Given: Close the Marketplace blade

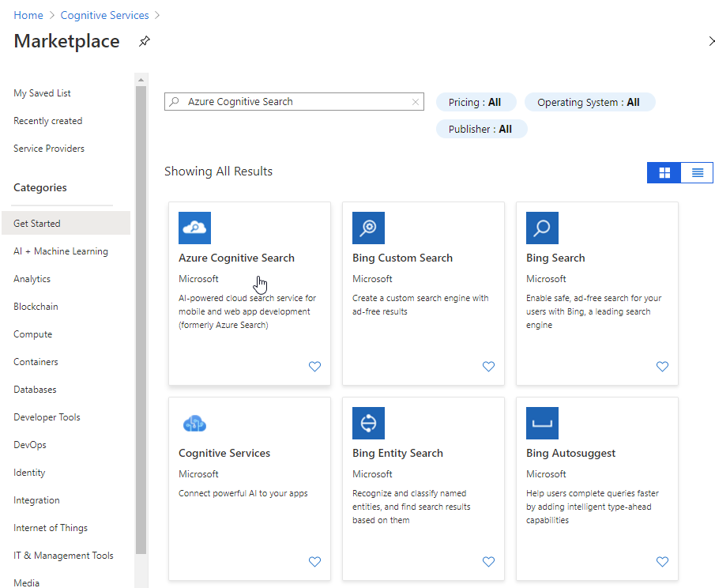Looking at the screenshot, I should tap(711, 41).
